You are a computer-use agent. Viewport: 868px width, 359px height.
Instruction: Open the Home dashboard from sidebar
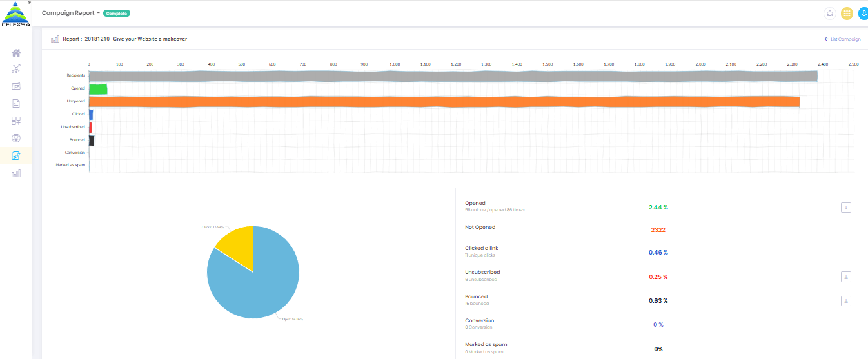click(16, 53)
